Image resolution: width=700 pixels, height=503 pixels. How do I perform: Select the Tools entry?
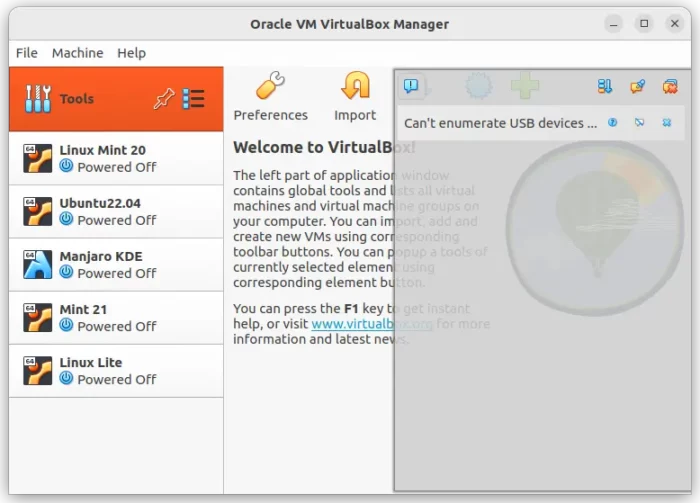pyautogui.click(x=116, y=99)
